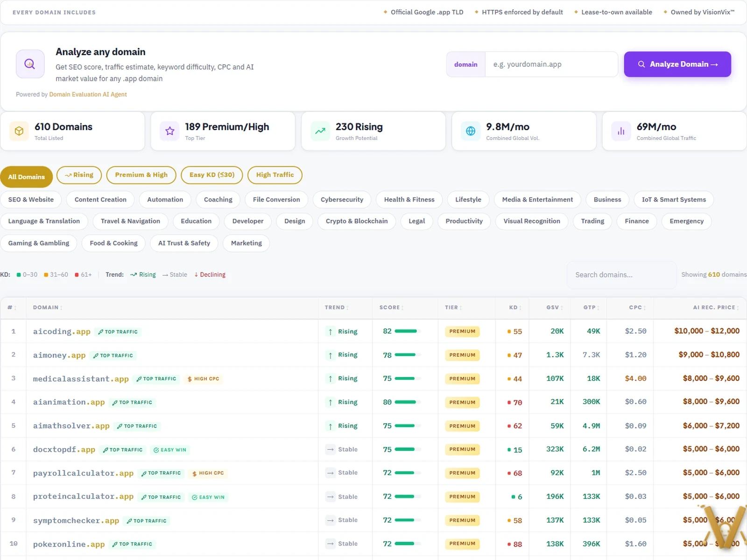The width and height of the screenshot is (747, 560).
Task: Click the HIGH CPC badge on medicalassistant.app
Action: click(x=203, y=379)
